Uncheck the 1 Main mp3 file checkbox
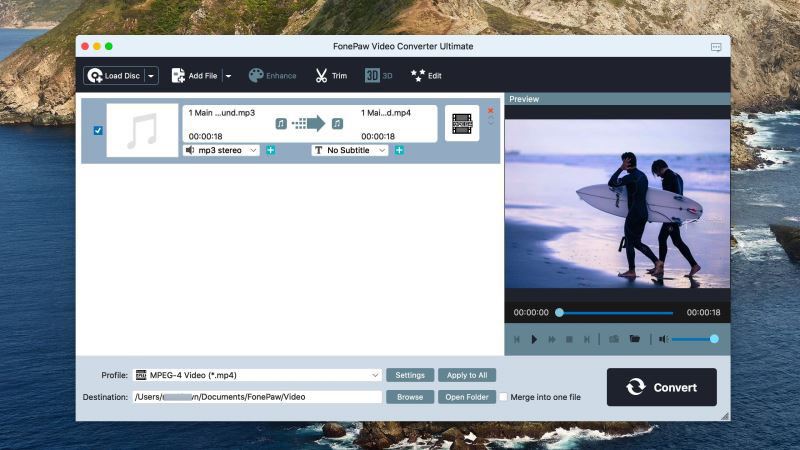Viewport: 800px width, 450px height. [x=98, y=131]
